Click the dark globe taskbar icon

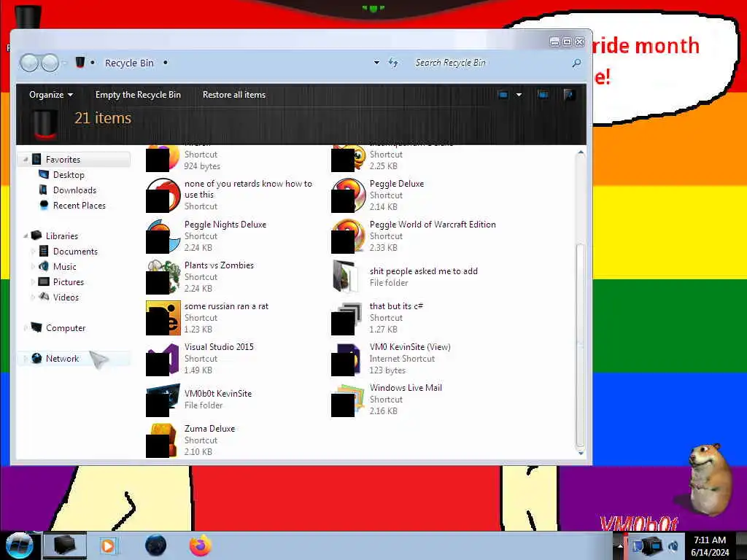pyautogui.click(x=155, y=545)
